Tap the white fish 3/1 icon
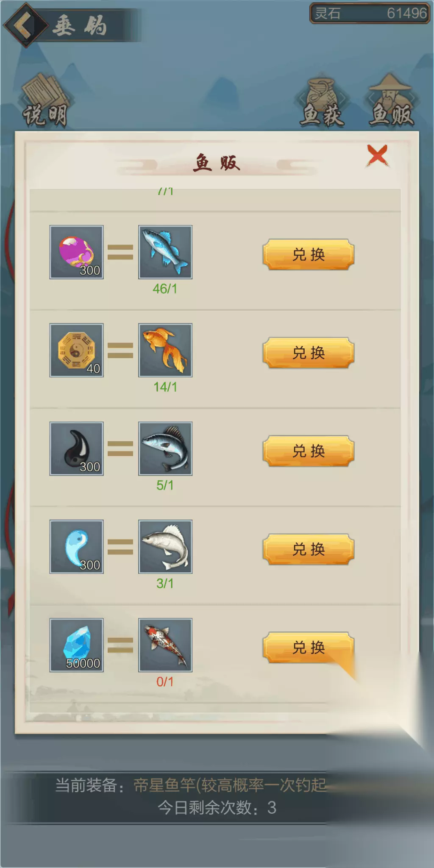434x868 pixels. pos(165,547)
